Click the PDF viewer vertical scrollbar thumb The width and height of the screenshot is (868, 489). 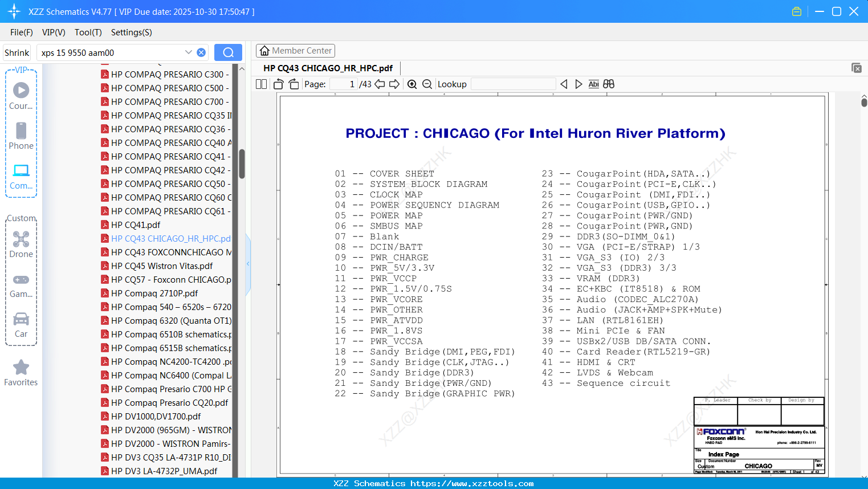(x=864, y=103)
